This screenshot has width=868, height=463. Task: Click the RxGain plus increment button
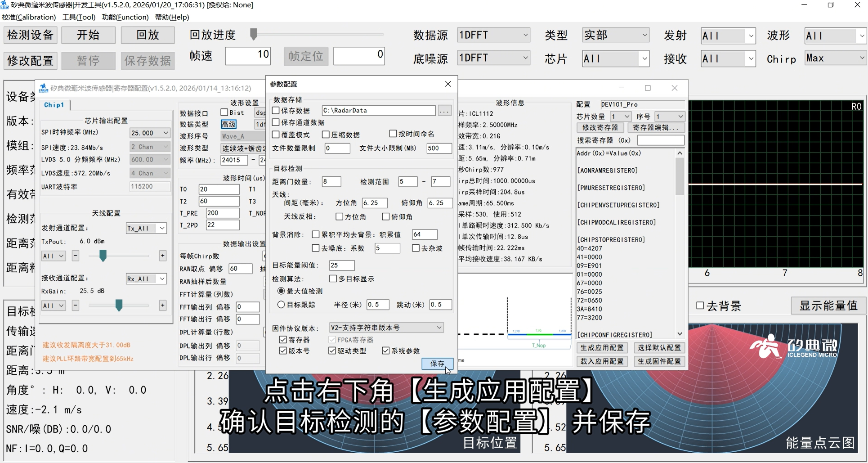162,306
